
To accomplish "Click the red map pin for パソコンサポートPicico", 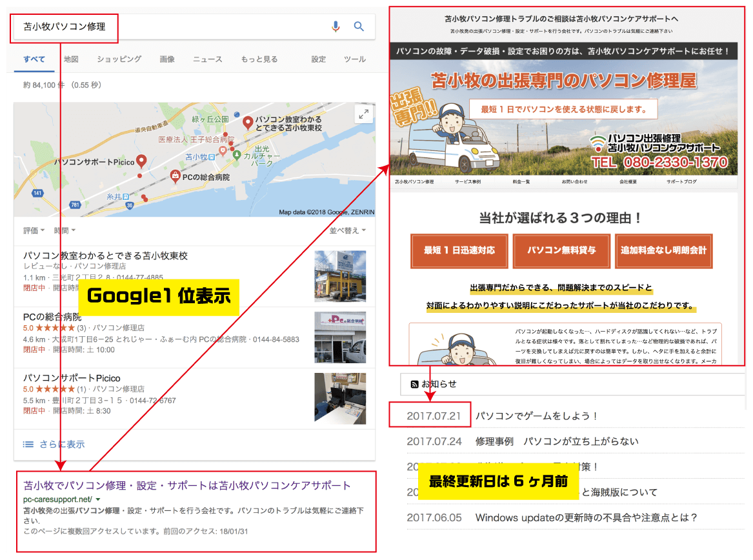I will point(141,161).
